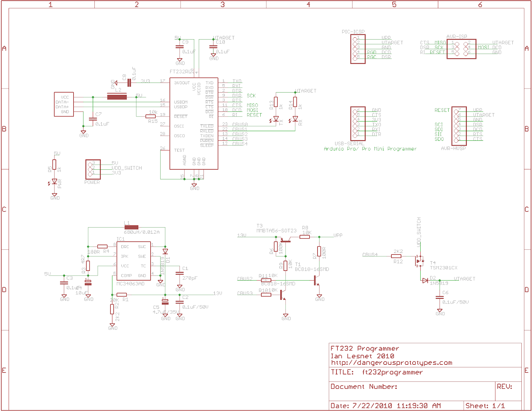Select the C5 polarized capacitor symbol

pos(165,302)
